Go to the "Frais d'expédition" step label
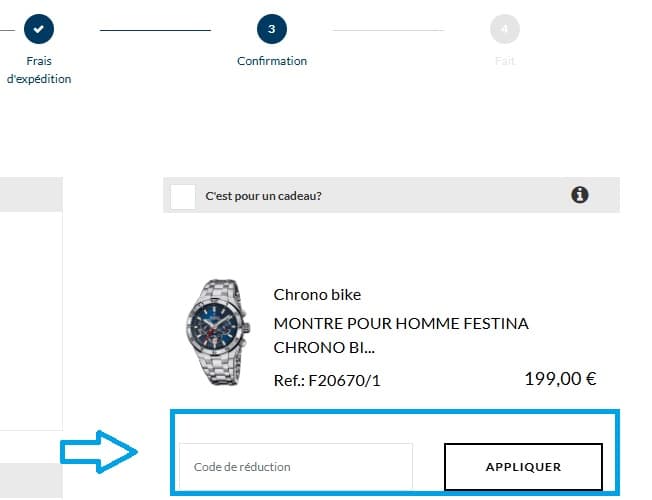This screenshot has width=652, height=500. coord(39,70)
